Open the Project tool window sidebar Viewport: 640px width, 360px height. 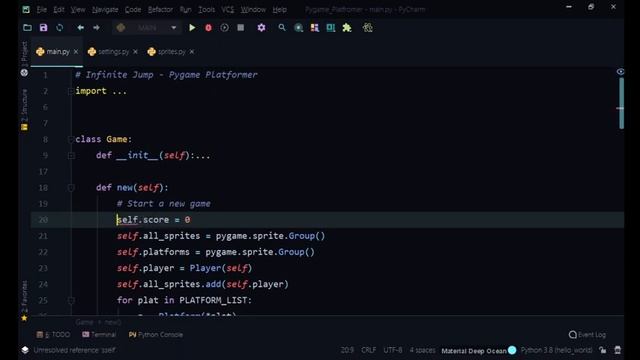point(24,58)
